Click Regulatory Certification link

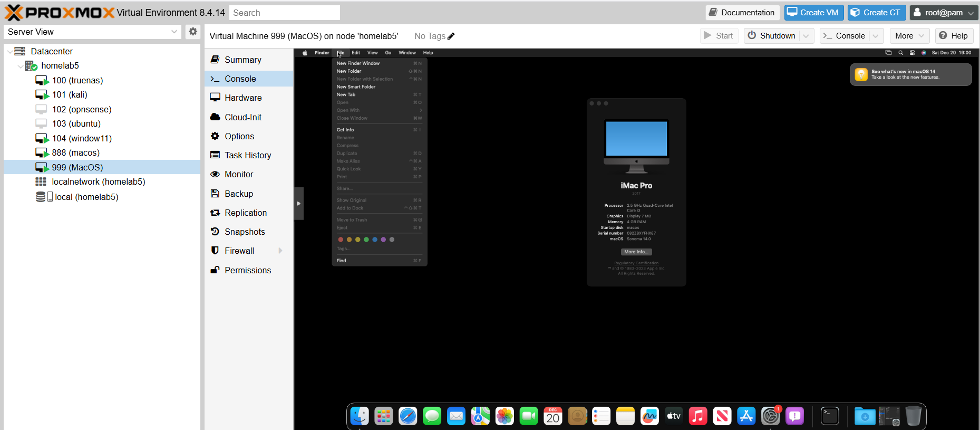636,263
